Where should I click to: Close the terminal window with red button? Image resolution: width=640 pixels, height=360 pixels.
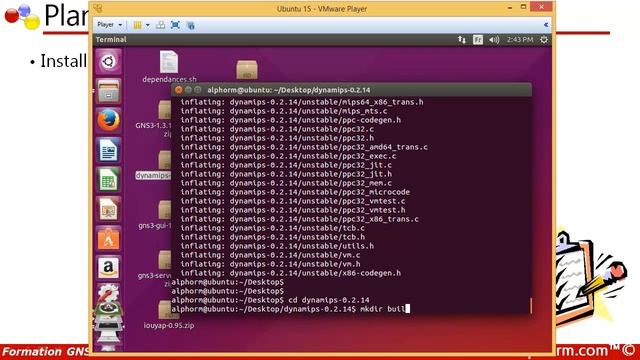tap(179, 90)
